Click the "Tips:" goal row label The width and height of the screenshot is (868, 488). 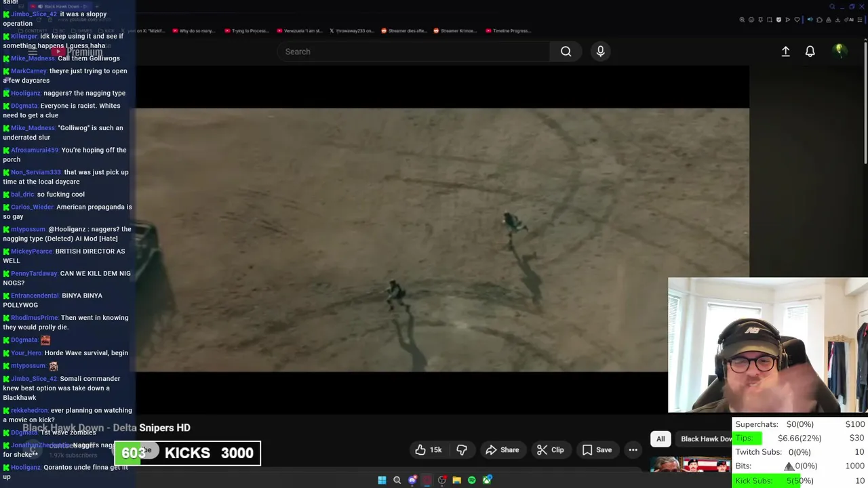[745, 438]
